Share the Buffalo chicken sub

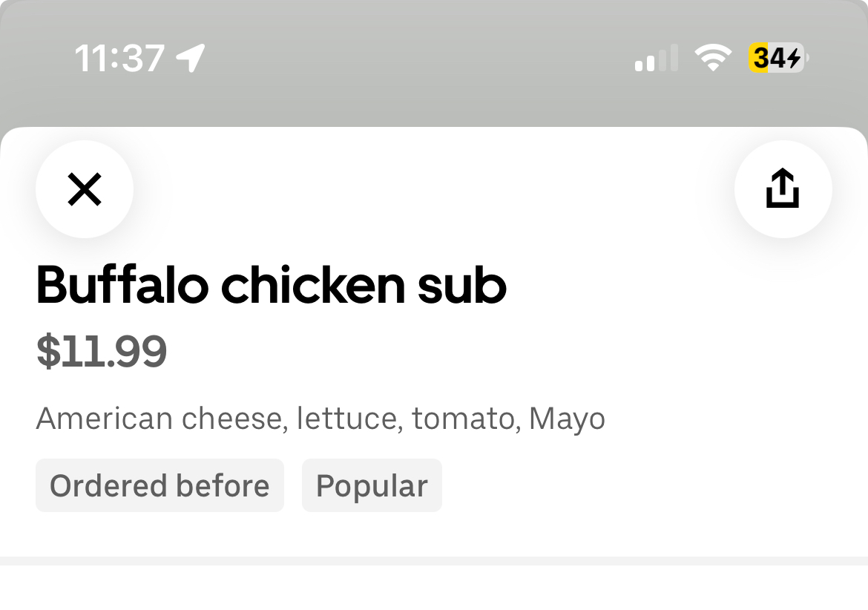(783, 189)
